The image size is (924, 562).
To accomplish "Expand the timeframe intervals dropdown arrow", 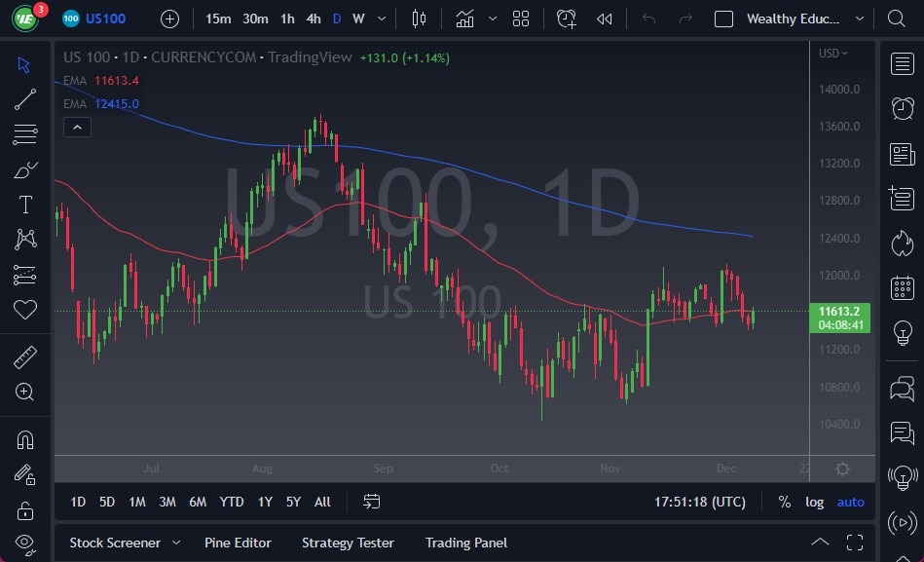I will pyautogui.click(x=381, y=19).
